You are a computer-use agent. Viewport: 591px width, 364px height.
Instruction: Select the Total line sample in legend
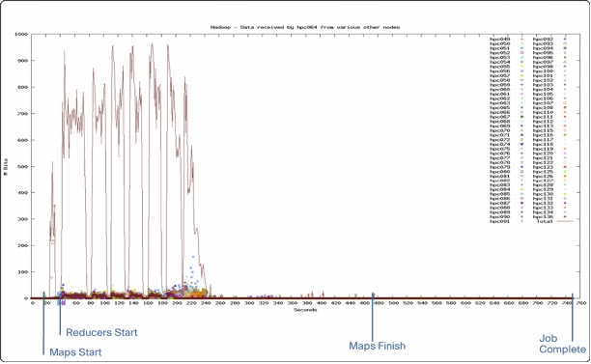tap(565, 221)
